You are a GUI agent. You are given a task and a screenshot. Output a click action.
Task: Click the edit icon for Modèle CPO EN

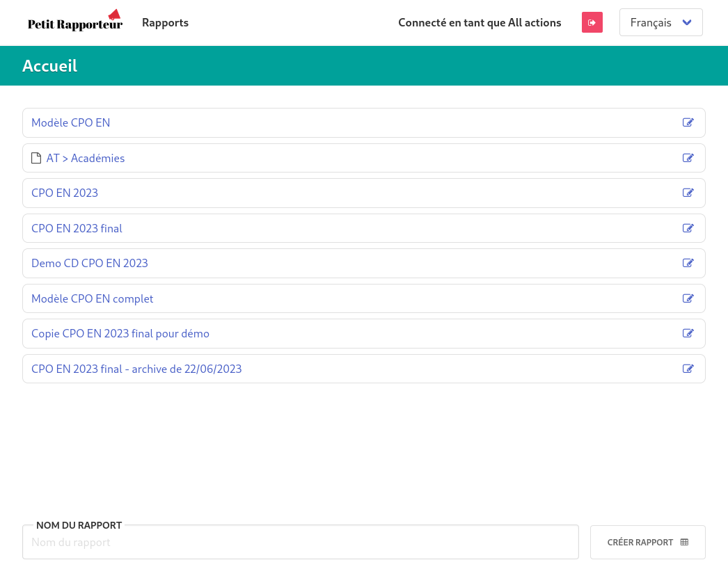688,122
